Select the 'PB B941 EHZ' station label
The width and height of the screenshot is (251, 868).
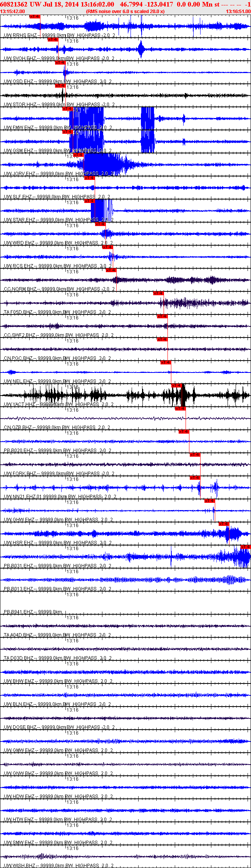[x=18, y=612]
